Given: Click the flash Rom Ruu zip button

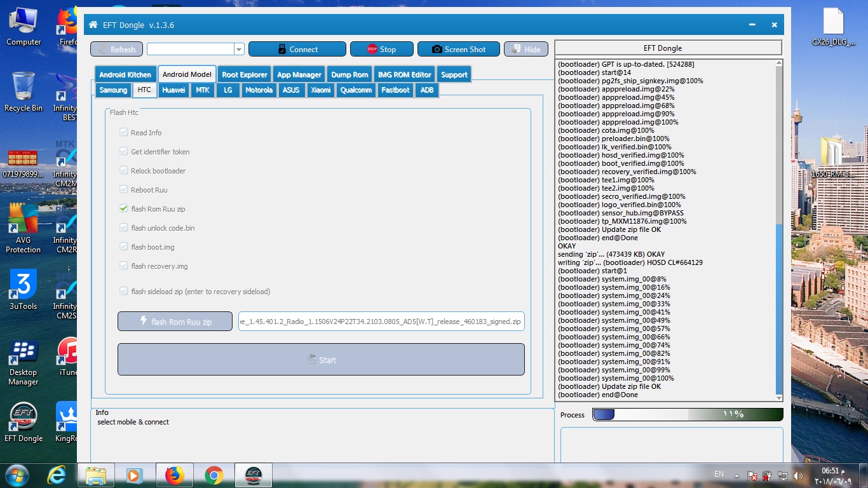Looking at the screenshot, I should (x=175, y=322).
